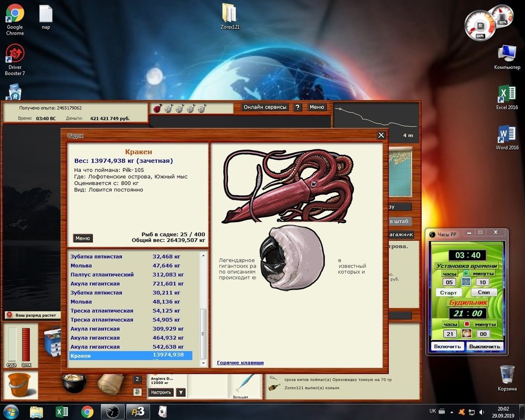Toggle the red alarm indicator square
The image size is (525, 420).
click(466, 324)
